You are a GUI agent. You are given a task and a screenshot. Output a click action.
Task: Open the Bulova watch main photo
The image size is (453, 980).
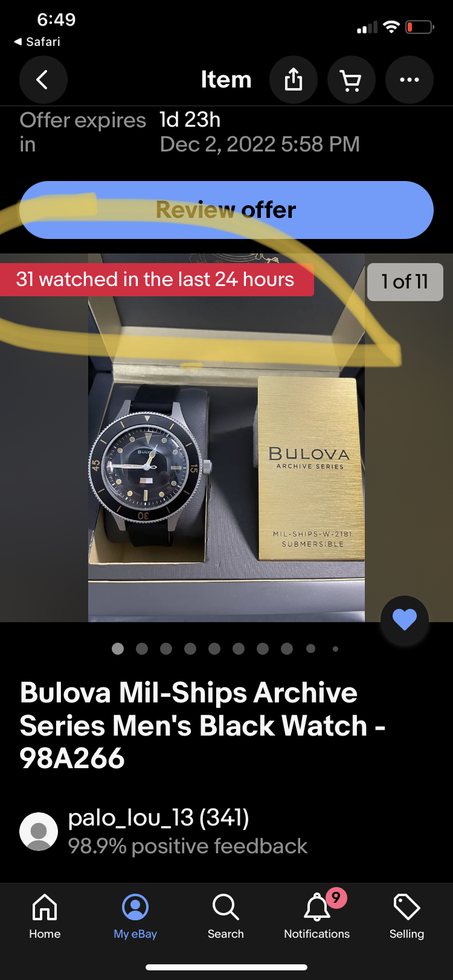click(x=226, y=437)
